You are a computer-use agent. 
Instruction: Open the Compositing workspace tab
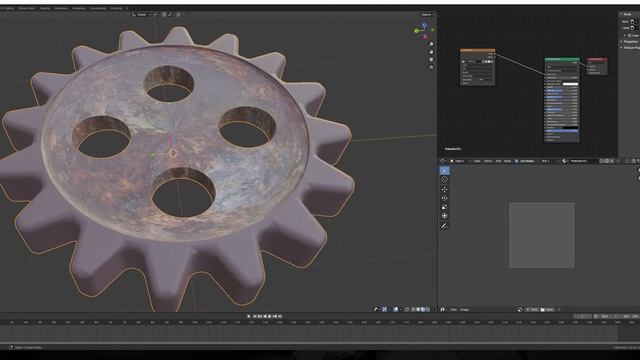pos(98,8)
